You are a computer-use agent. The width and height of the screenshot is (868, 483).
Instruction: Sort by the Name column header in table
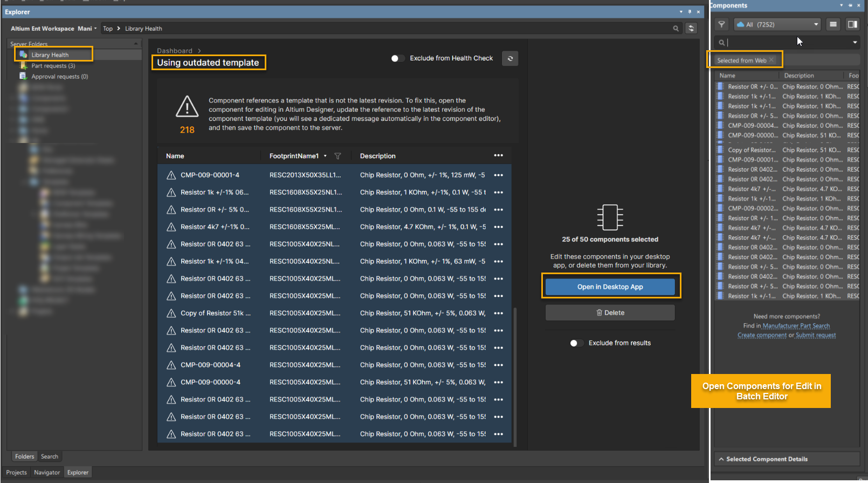[175, 156]
